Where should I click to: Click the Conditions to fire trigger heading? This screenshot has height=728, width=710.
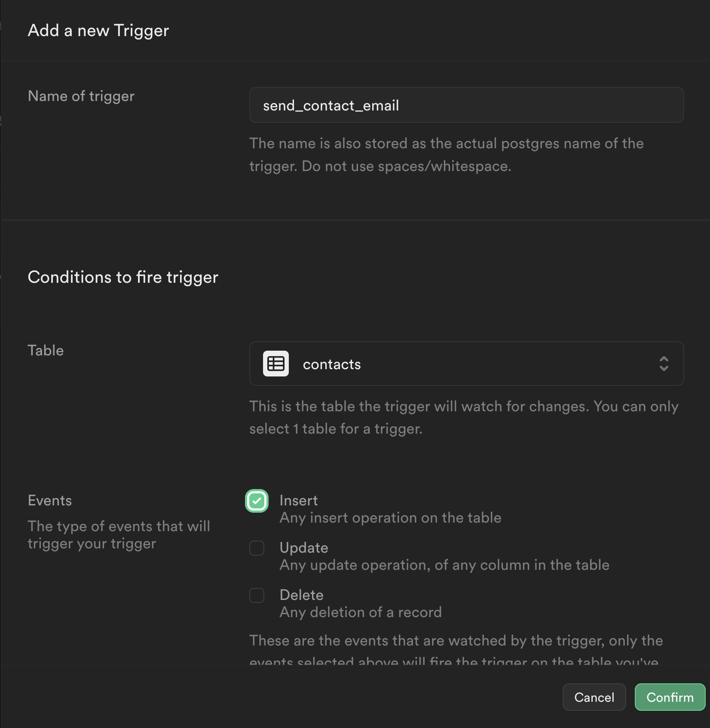[123, 277]
